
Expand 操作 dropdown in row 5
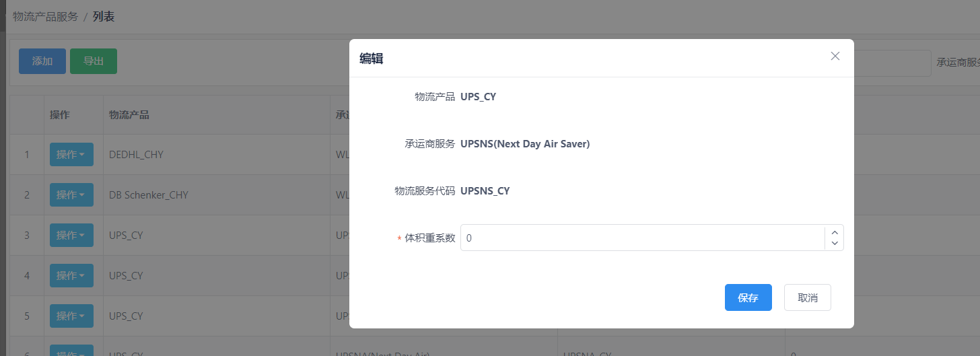[x=71, y=316]
